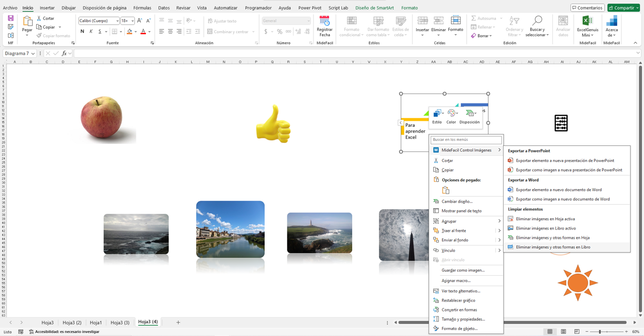
Task: Click the insert function fx icon
Action: click(x=64, y=53)
